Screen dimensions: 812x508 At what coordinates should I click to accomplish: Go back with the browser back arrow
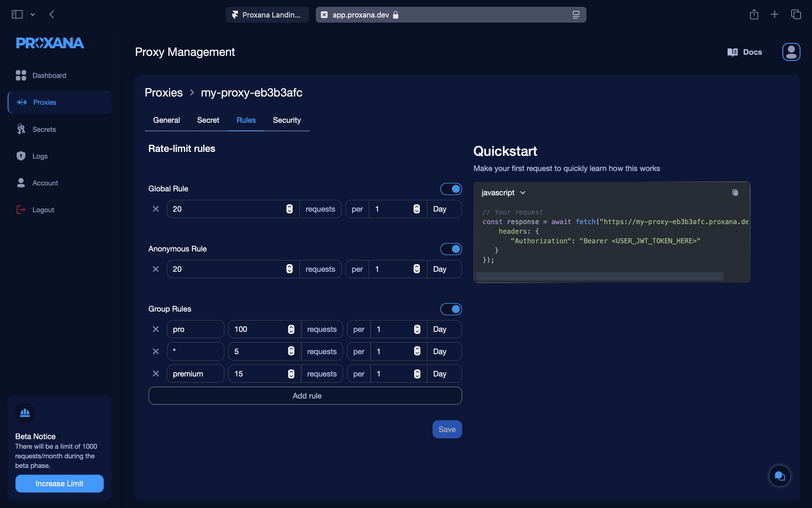[52, 14]
